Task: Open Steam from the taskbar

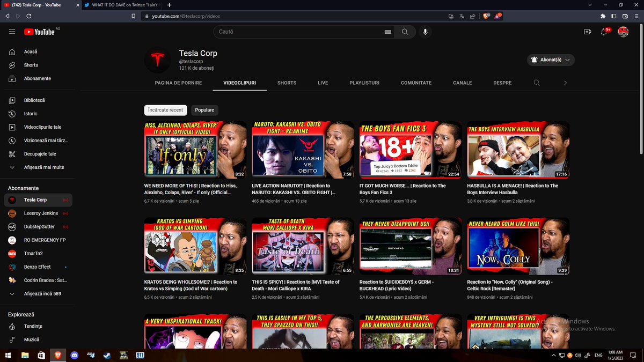Action: [x=107, y=355]
